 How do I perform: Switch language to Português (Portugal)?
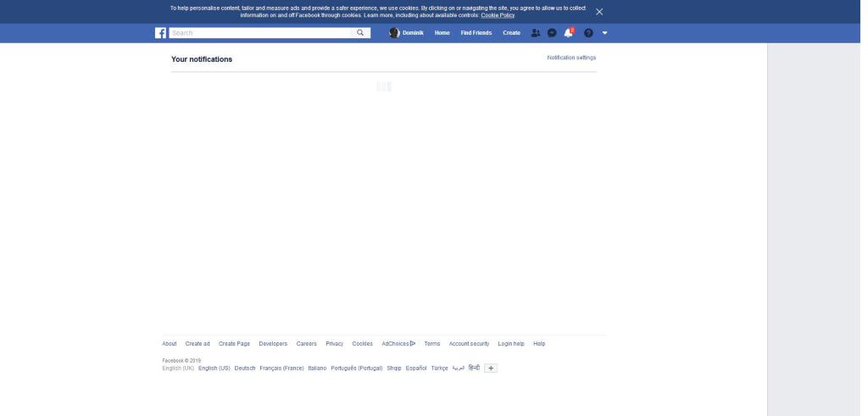pyautogui.click(x=357, y=369)
